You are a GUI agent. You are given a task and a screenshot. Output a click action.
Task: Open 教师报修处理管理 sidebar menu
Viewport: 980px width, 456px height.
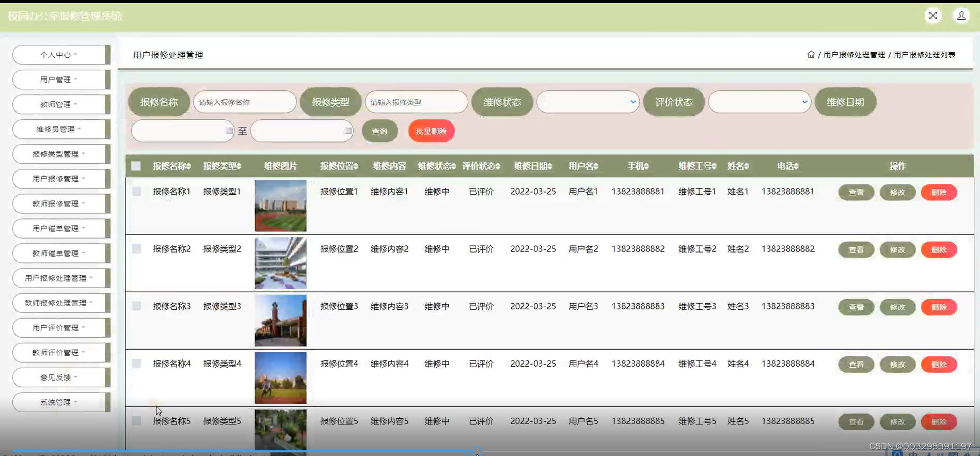click(61, 302)
